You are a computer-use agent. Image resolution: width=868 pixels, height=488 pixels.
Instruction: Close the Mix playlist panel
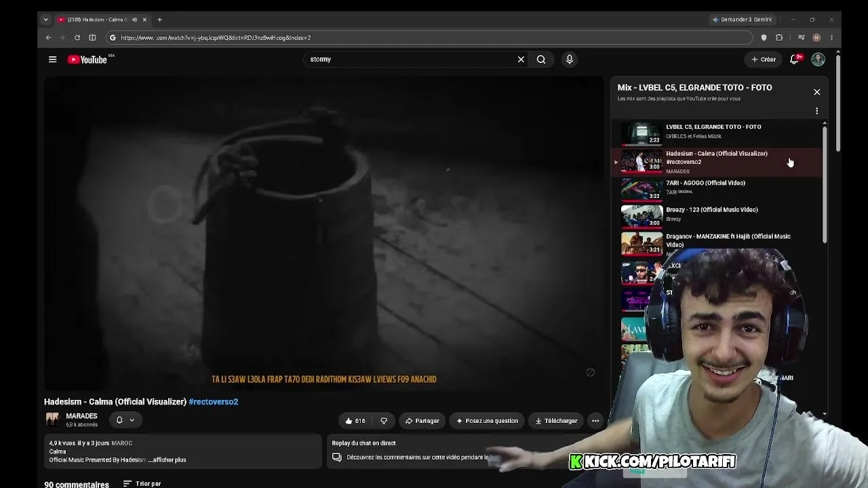(816, 92)
